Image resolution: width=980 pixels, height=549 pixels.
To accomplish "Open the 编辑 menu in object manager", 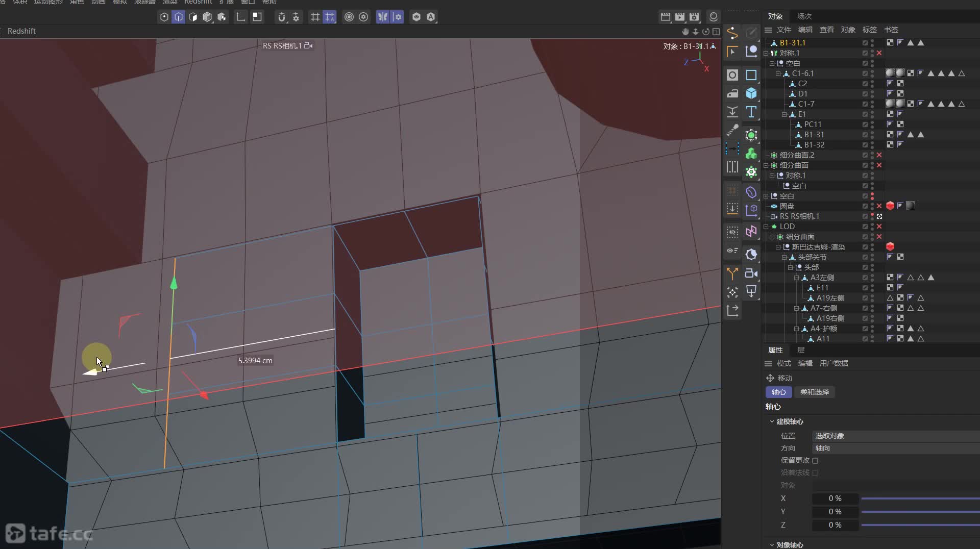I will coord(805,30).
